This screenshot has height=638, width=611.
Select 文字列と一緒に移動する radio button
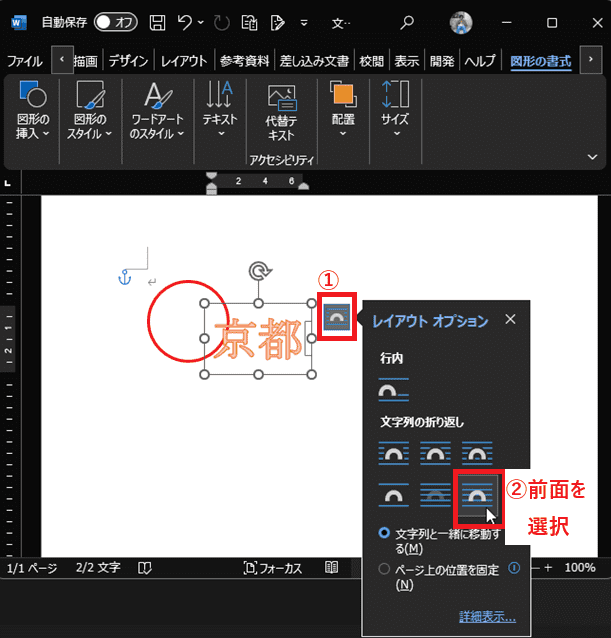385,534
